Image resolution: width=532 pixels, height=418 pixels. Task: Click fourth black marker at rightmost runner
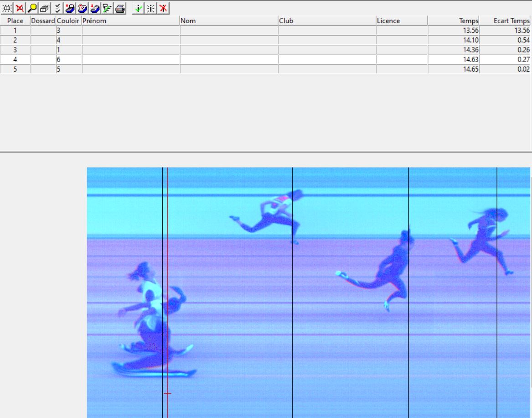[x=497, y=292]
